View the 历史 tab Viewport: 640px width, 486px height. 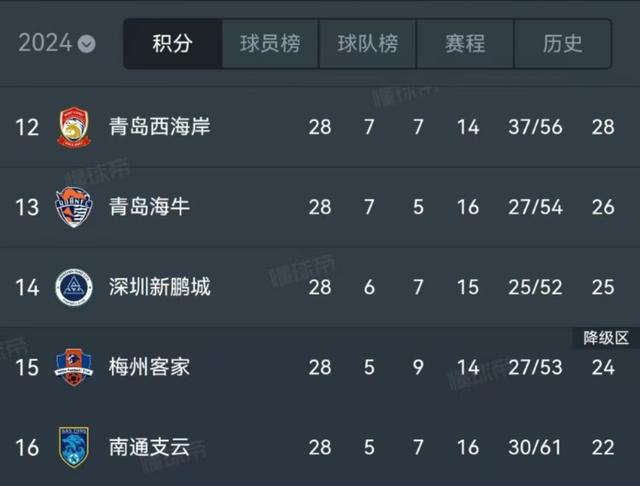point(562,44)
